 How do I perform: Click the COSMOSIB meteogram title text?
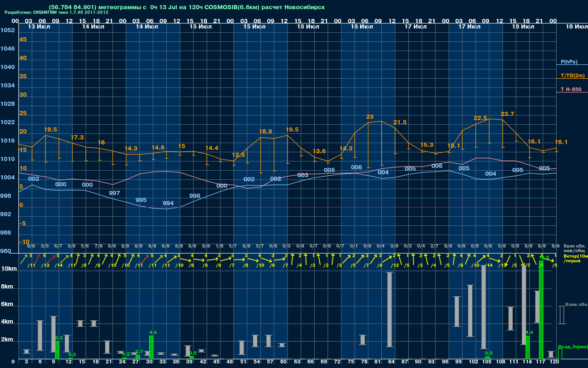click(x=187, y=7)
